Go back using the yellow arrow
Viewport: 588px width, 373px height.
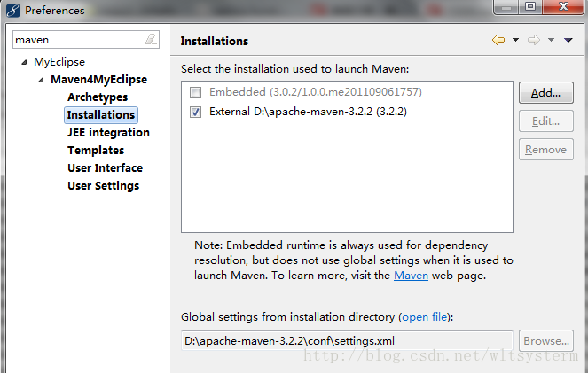tap(498, 40)
